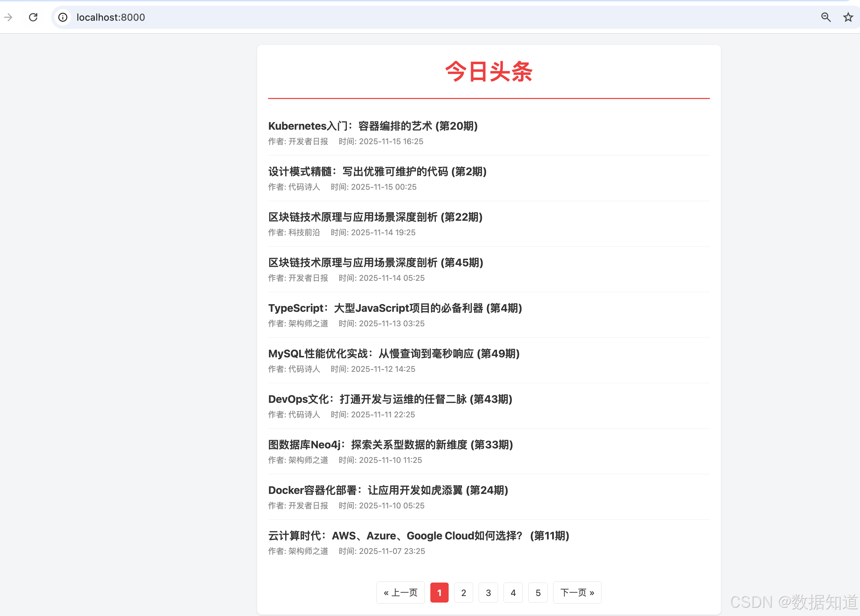The width and height of the screenshot is (860, 616).
Task: Bookmark this page with star icon
Action: click(848, 17)
